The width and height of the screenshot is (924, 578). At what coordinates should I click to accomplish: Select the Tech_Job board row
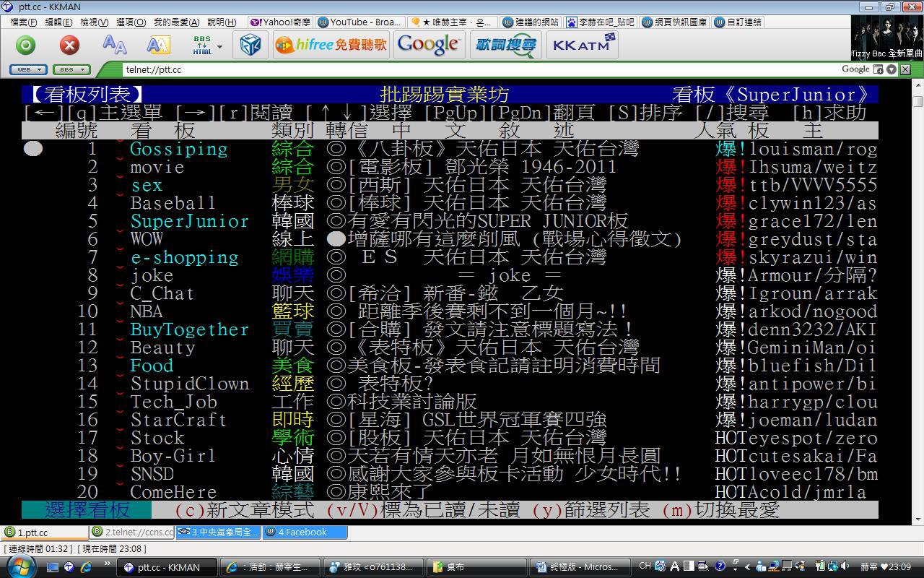[450, 402]
